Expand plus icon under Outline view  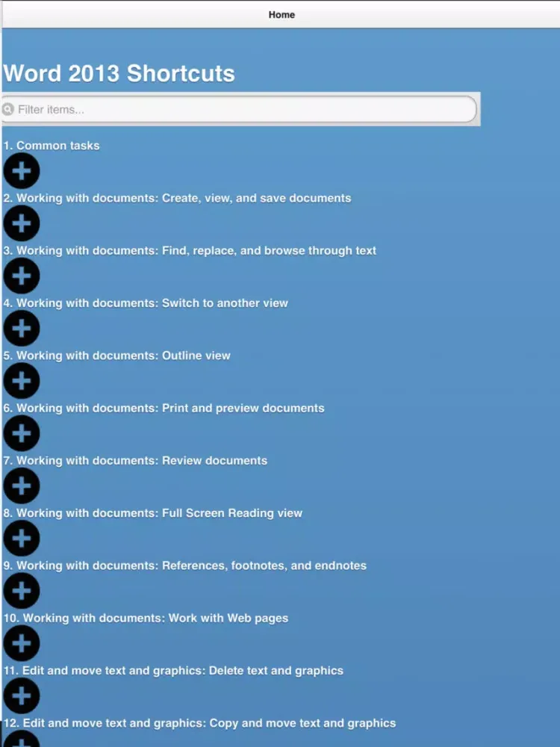point(22,381)
